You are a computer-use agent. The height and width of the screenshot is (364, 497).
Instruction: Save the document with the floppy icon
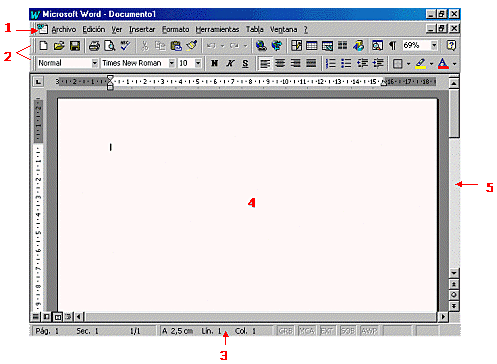75,46
